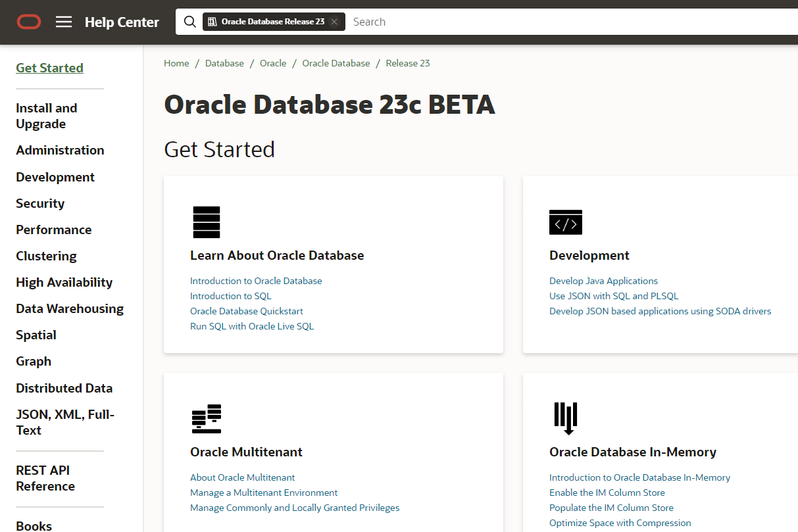Click the Development code icon
The image size is (798, 532).
565,222
